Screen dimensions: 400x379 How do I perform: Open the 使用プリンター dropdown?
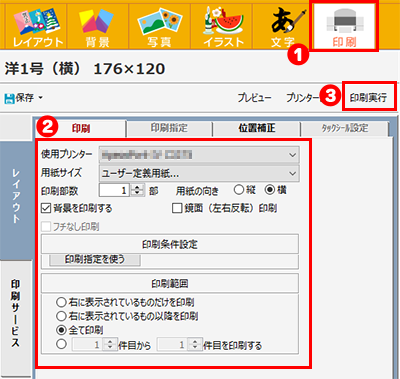(199, 155)
